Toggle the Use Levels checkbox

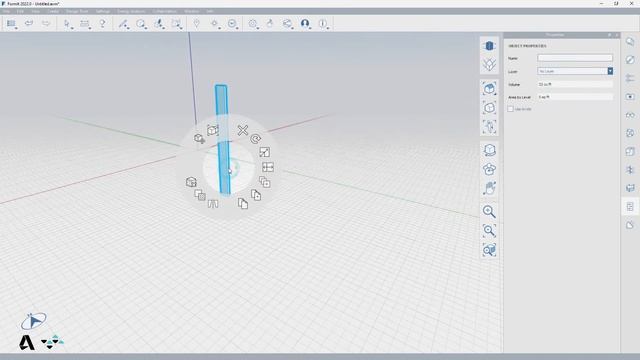[x=510, y=109]
